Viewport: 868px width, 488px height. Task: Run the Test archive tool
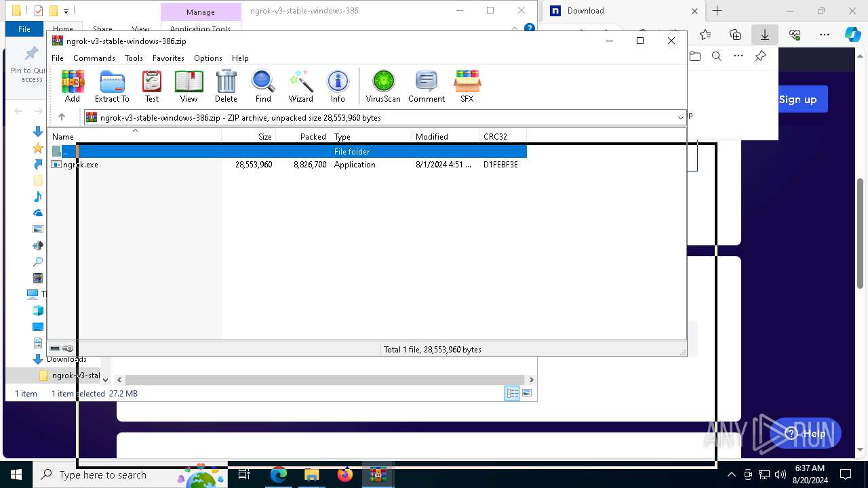pos(152,86)
